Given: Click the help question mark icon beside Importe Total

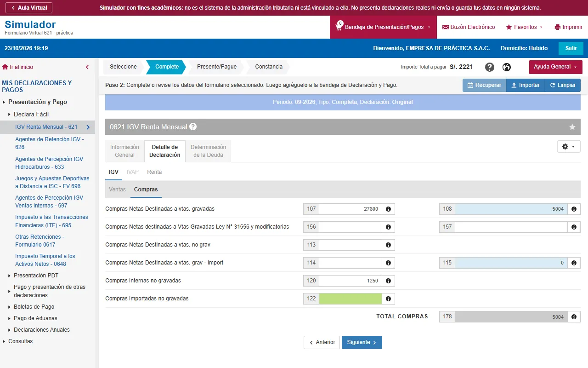Looking at the screenshot, I should (x=490, y=67).
